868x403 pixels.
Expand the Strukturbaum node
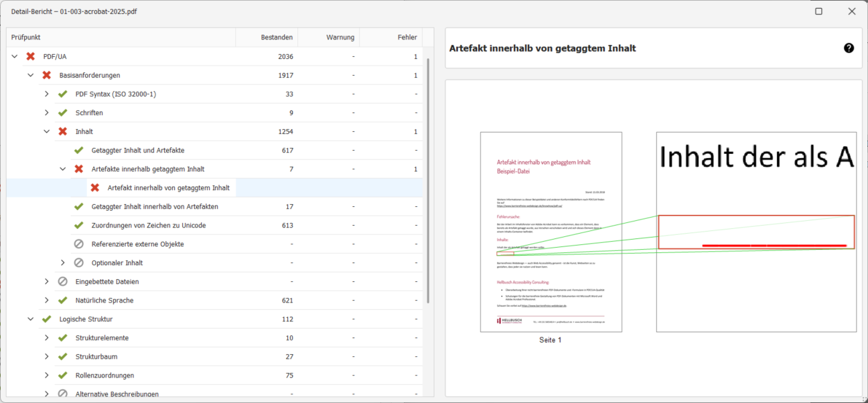(47, 357)
